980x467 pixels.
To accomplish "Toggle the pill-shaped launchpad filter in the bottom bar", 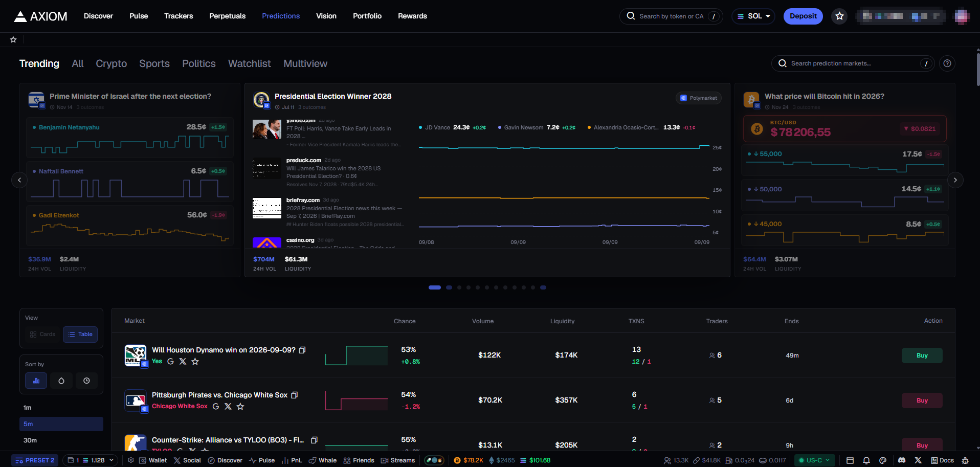I will [434, 460].
